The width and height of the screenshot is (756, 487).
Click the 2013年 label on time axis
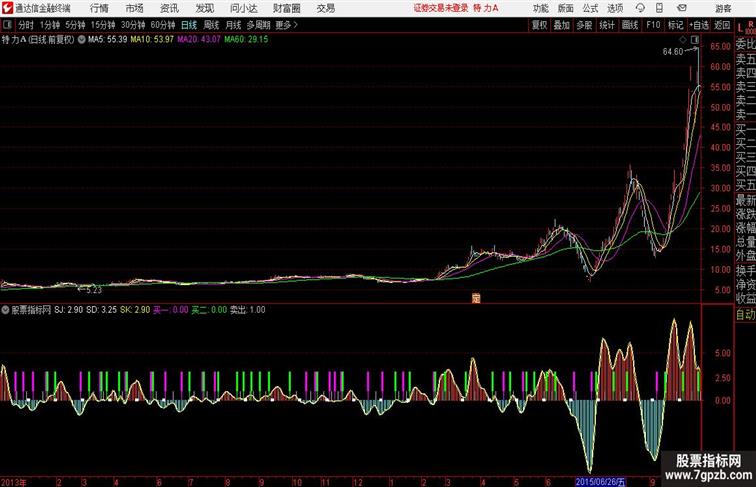(x=14, y=482)
